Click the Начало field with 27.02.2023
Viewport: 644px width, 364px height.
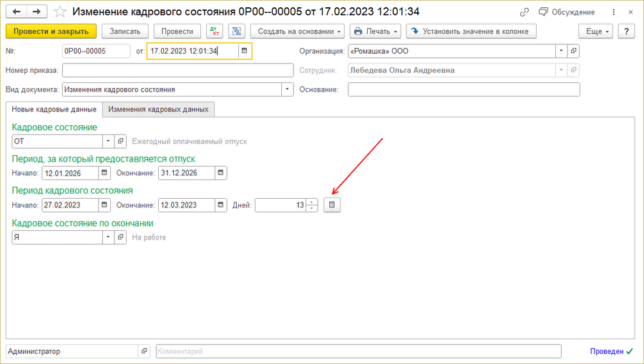click(70, 205)
